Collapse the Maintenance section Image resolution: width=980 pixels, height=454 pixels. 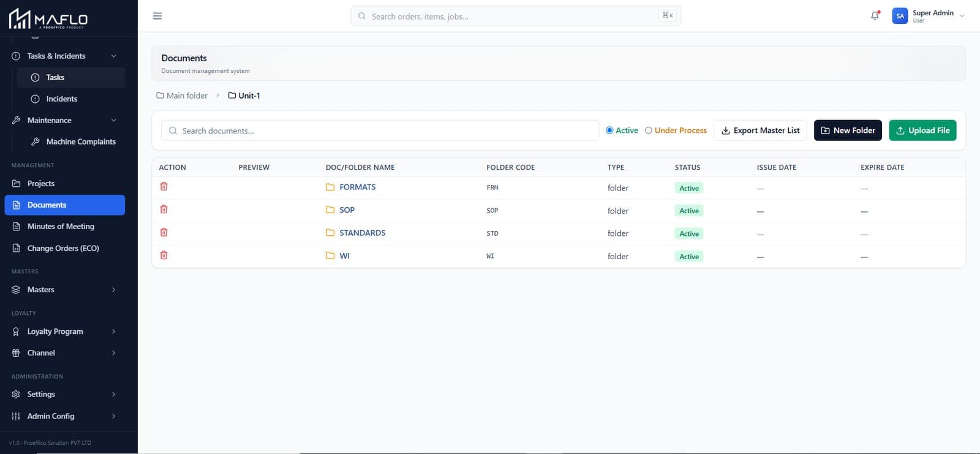114,120
